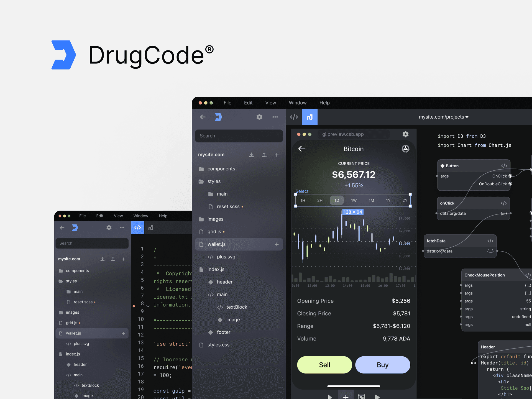Click plus icon on wallet.js row in front window
The height and width of the screenshot is (399, 532).
tap(277, 244)
